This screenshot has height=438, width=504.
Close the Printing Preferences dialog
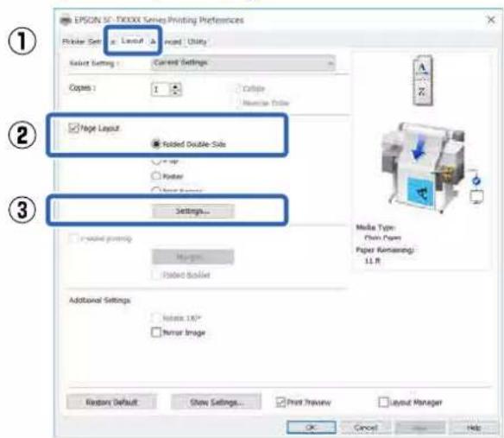click(491, 20)
